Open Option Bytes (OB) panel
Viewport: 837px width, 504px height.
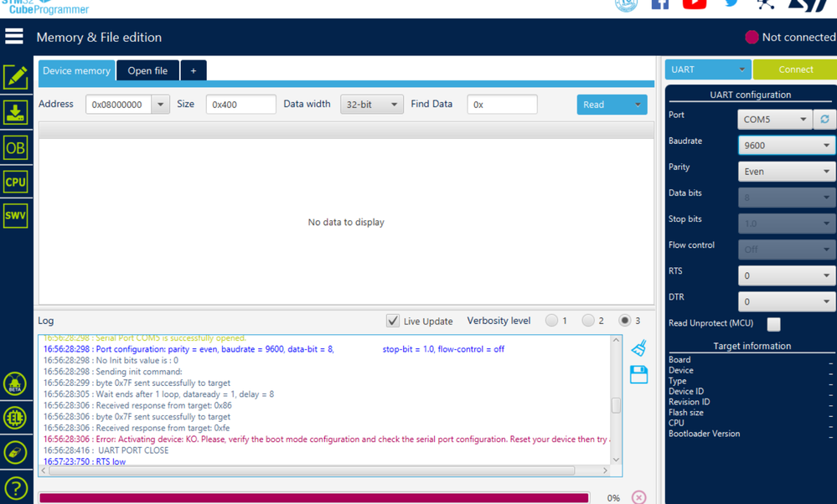point(15,147)
